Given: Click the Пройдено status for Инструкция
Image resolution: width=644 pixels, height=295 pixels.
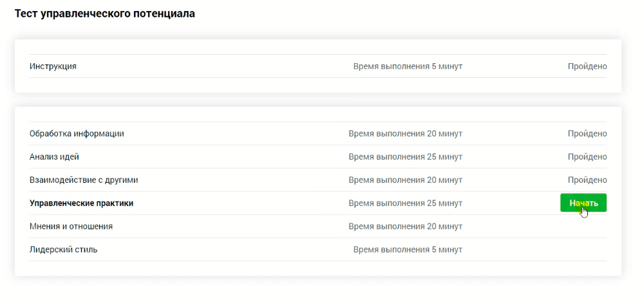Looking at the screenshot, I should 587,66.
